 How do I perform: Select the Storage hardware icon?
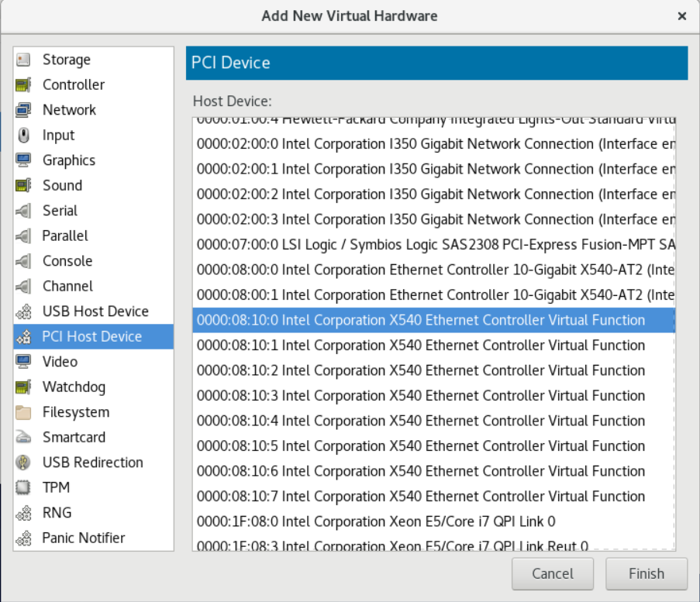coord(23,60)
